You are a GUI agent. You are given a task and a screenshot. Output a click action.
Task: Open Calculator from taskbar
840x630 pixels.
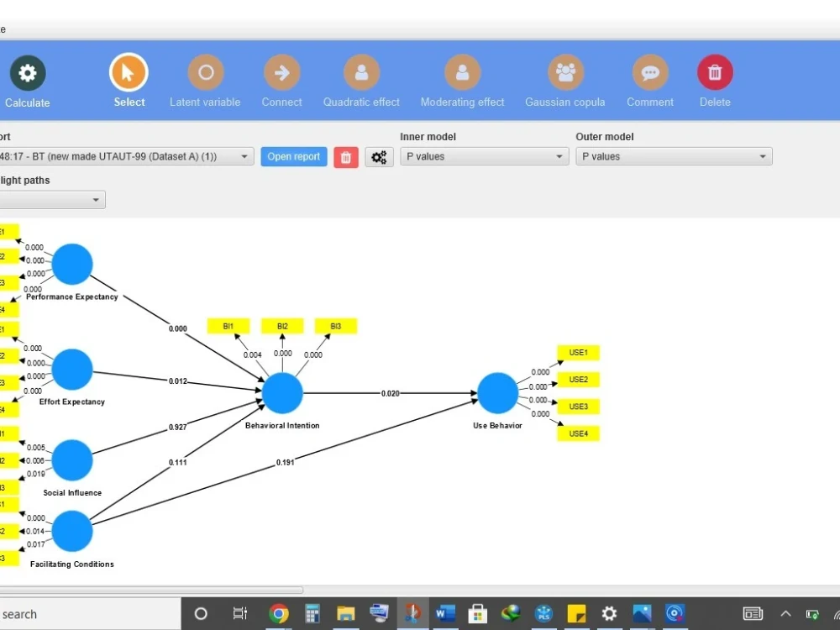tap(312, 613)
